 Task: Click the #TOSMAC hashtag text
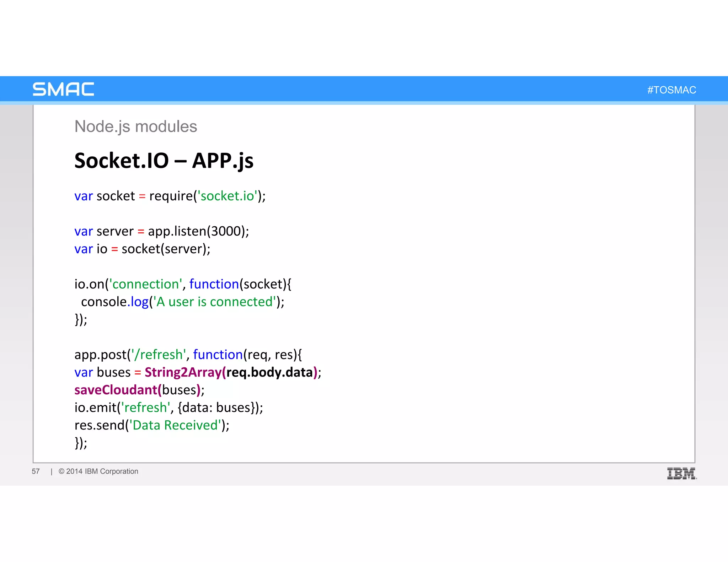671,90
